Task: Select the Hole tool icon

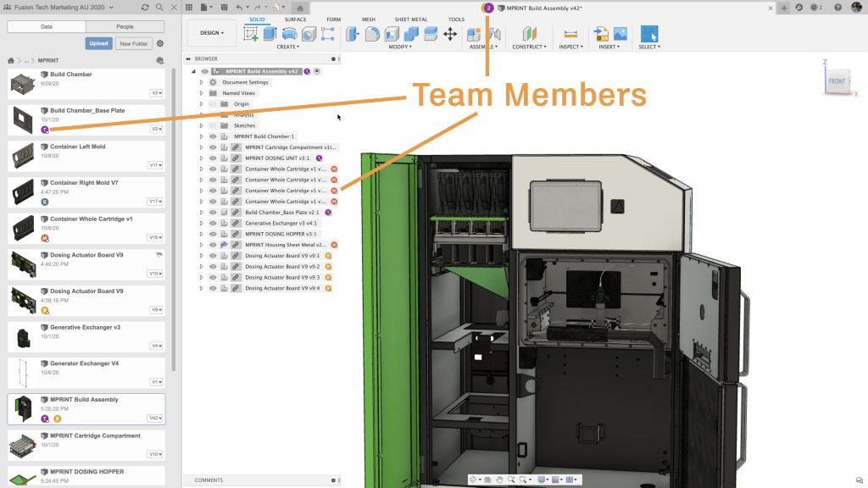Action: tap(309, 34)
